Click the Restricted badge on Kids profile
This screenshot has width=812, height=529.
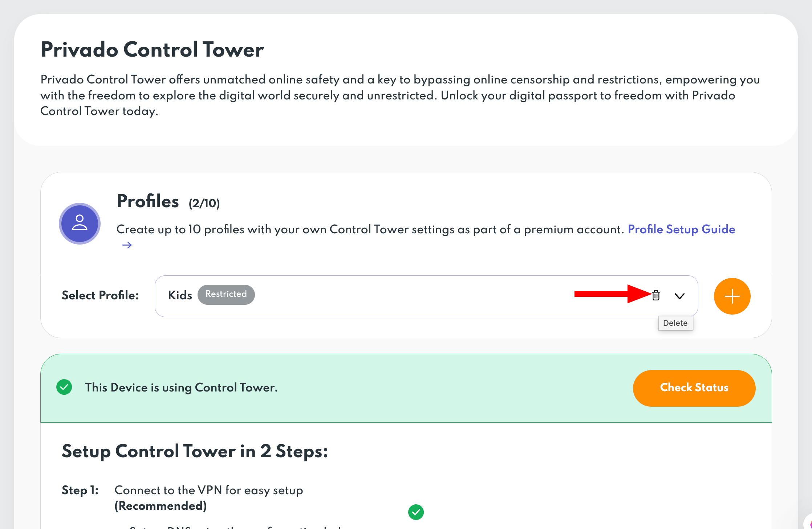click(x=226, y=294)
